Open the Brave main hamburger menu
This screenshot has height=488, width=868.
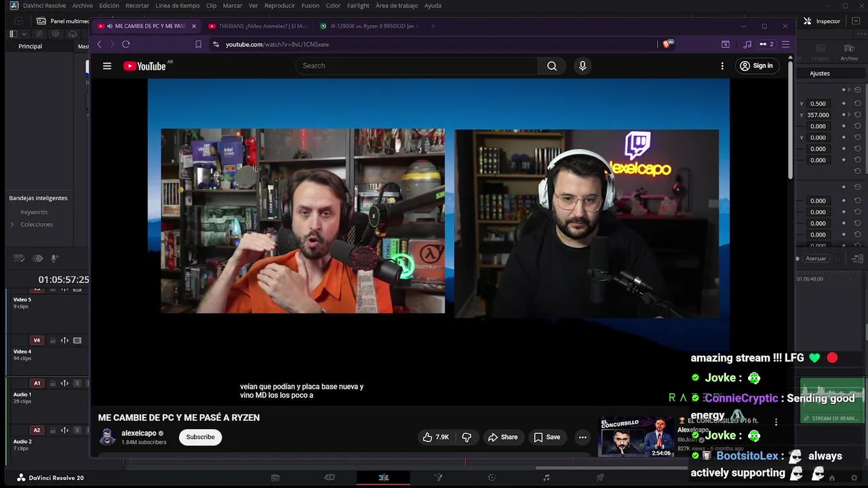[786, 44]
